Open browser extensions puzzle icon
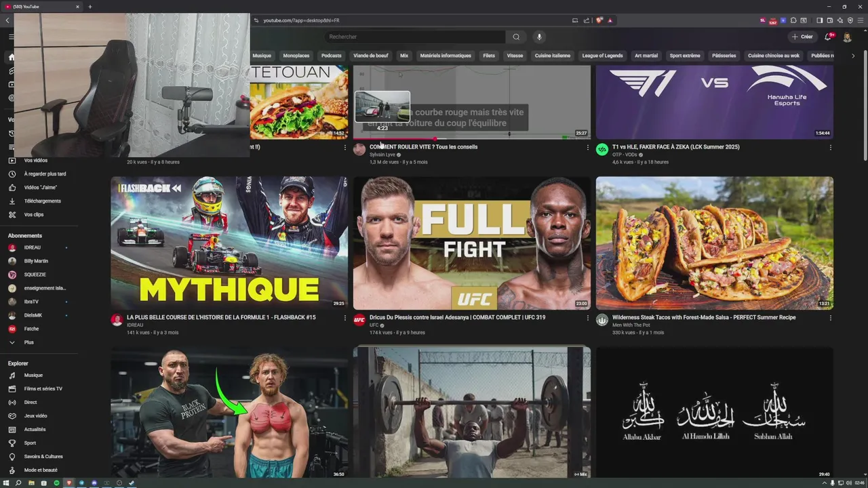 click(793, 20)
